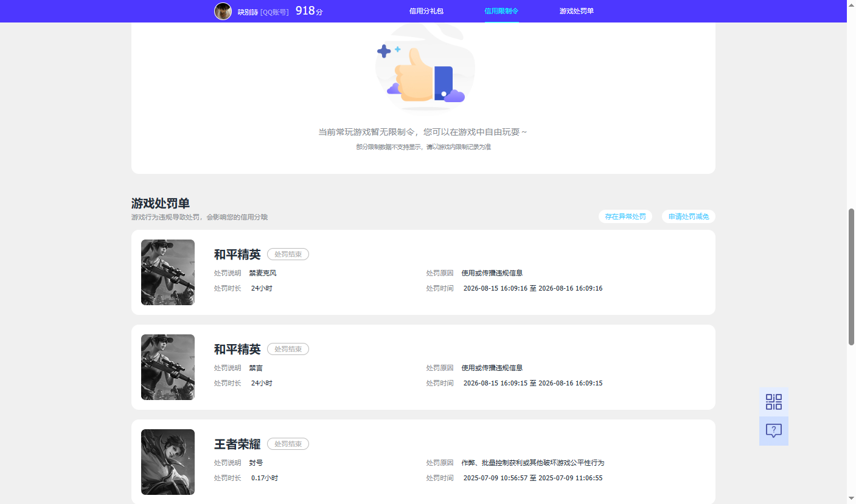This screenshot has width=856, height=504.
Task: Click the 2025-07-09 penalty time range
Action: tap(533, 478)
